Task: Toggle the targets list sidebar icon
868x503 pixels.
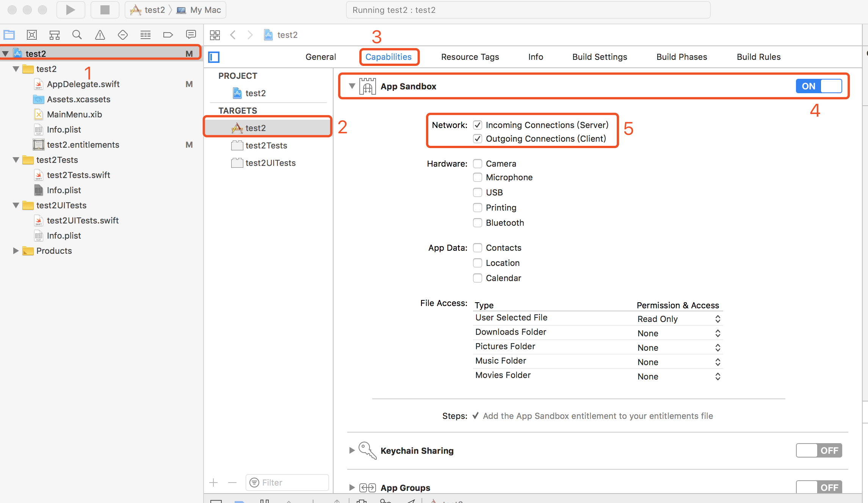Action: point(214,57)
